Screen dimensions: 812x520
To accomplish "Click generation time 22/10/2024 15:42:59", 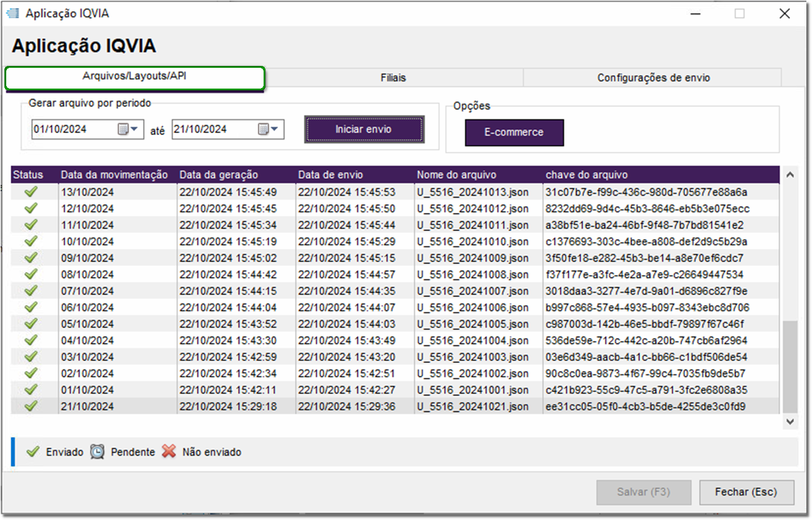I will (x=228, y=357).
